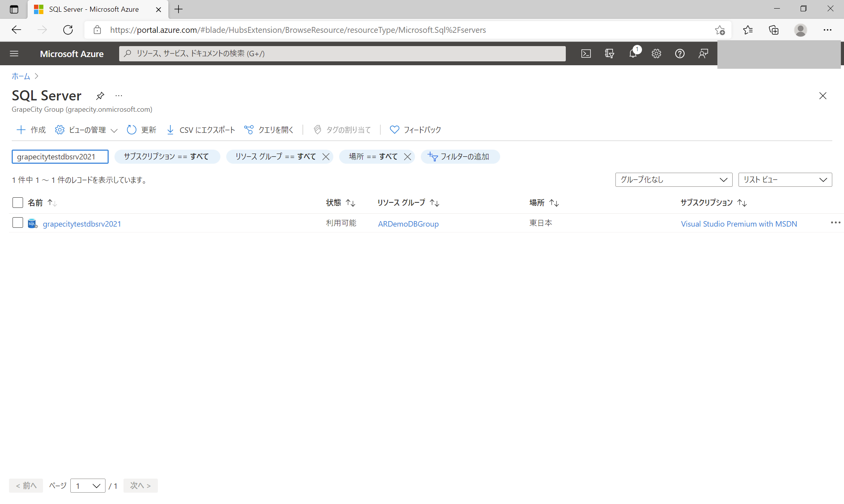Click フィルターの追加 add filter
Viewport: 844px width, 504px height.
(460, 157)
